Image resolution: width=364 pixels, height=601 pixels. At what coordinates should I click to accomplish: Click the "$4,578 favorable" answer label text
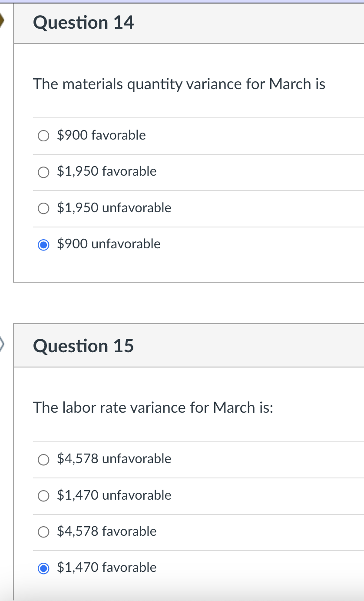(107, 531)
